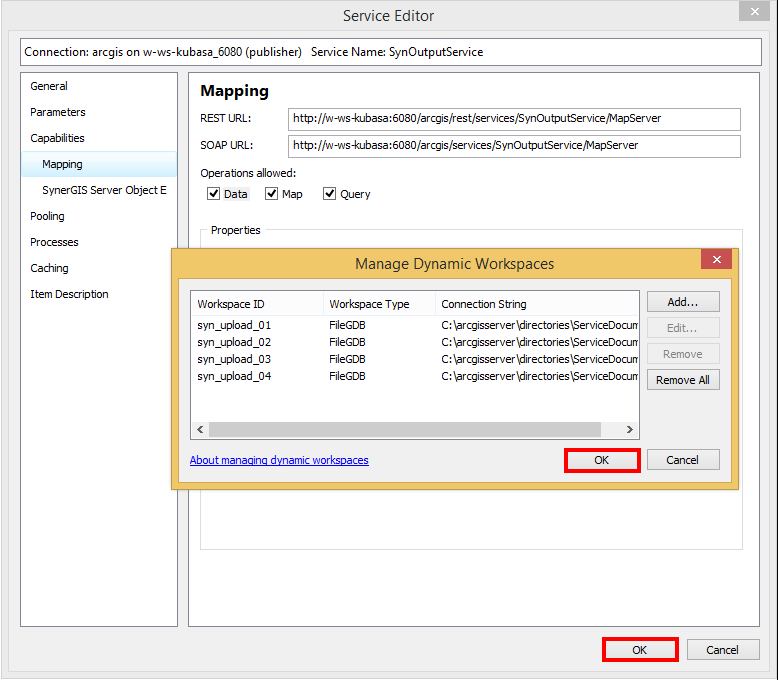Click the horizontal scrollbar thumb
Viewport: 778px width, 680px height.
pos(405,429)
